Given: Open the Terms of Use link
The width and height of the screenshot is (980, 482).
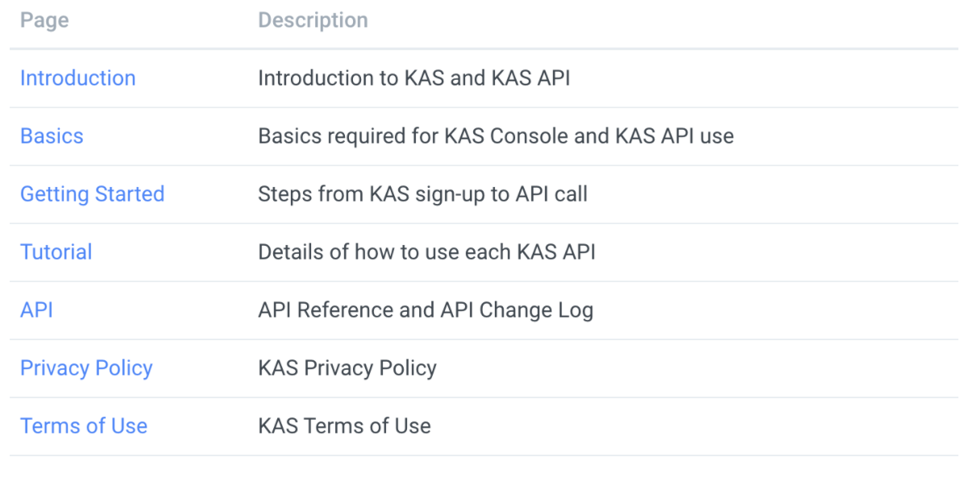Looking at the screenshot, I should [84, 426].
